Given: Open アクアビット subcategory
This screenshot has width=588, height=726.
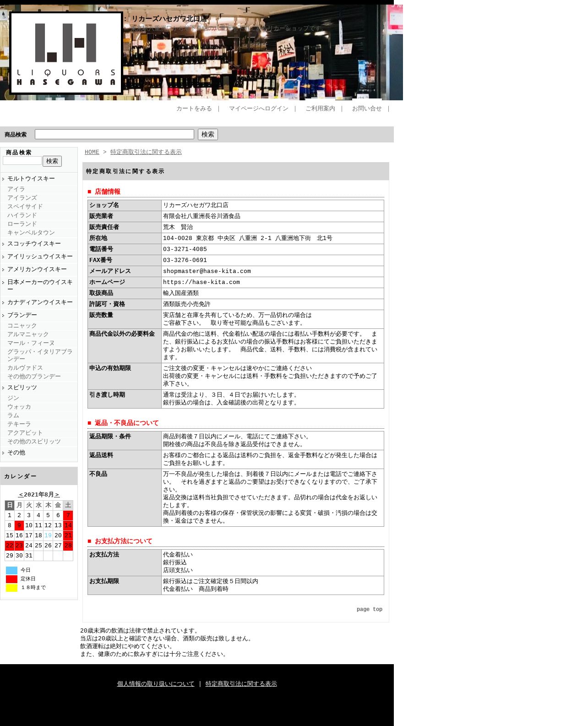Looking at the screenshot, I should pos(25,433).
